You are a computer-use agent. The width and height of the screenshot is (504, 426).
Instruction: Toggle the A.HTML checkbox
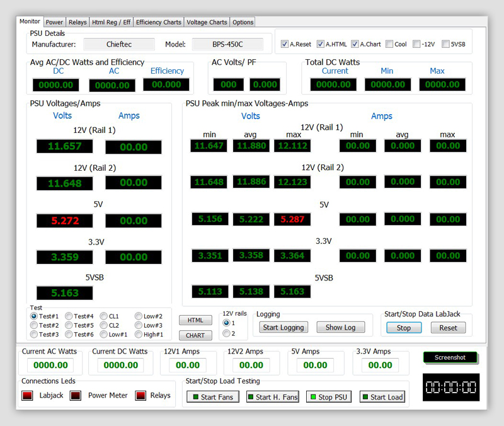pos(320,44)
